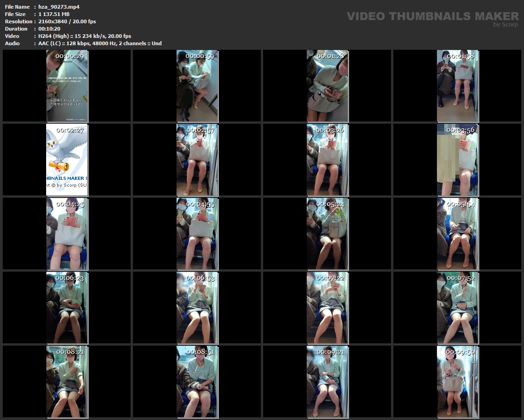Viewport: 524px width, 420px height.
Task: Select the frame stamped 00:03:56
Action: (458, 160)
